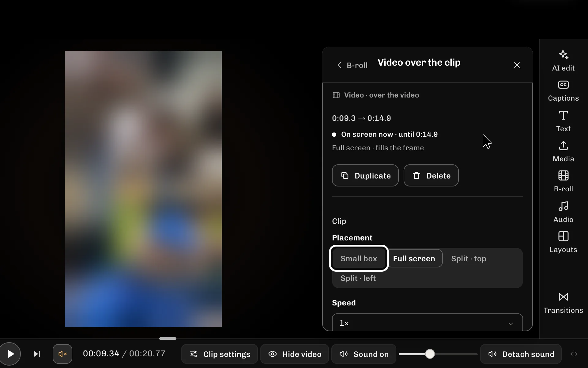588x368 pixels.
Task: Select Split · top placement
Action: [469, 259]
